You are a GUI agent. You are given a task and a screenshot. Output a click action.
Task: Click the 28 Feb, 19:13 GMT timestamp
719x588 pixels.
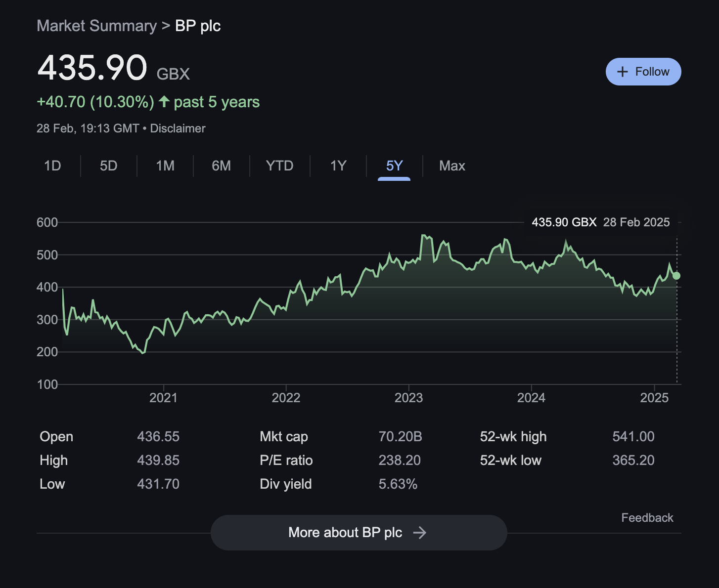(x=88, y=128)
